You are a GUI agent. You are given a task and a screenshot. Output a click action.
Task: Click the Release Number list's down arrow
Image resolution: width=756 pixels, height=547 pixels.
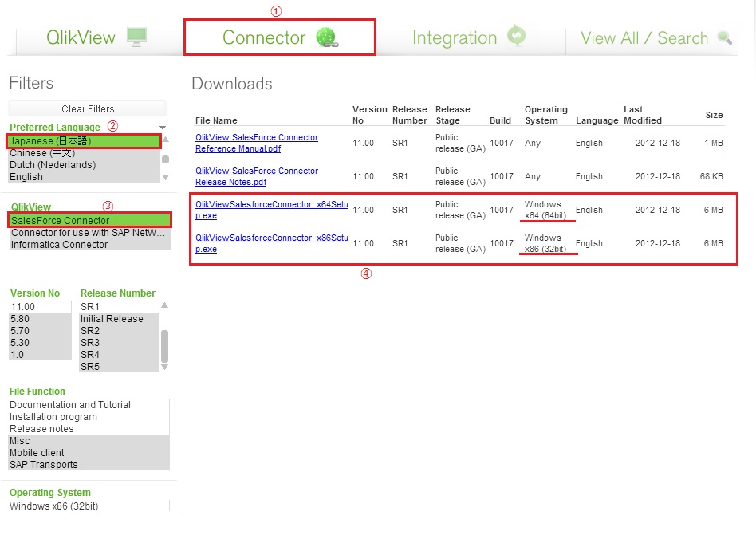tap(165, 368)
